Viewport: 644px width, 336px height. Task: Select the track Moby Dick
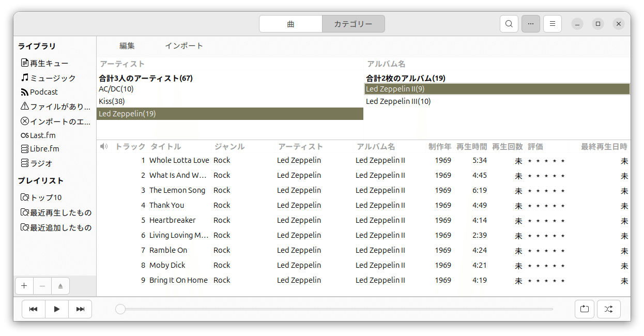(x=363, y=265)
